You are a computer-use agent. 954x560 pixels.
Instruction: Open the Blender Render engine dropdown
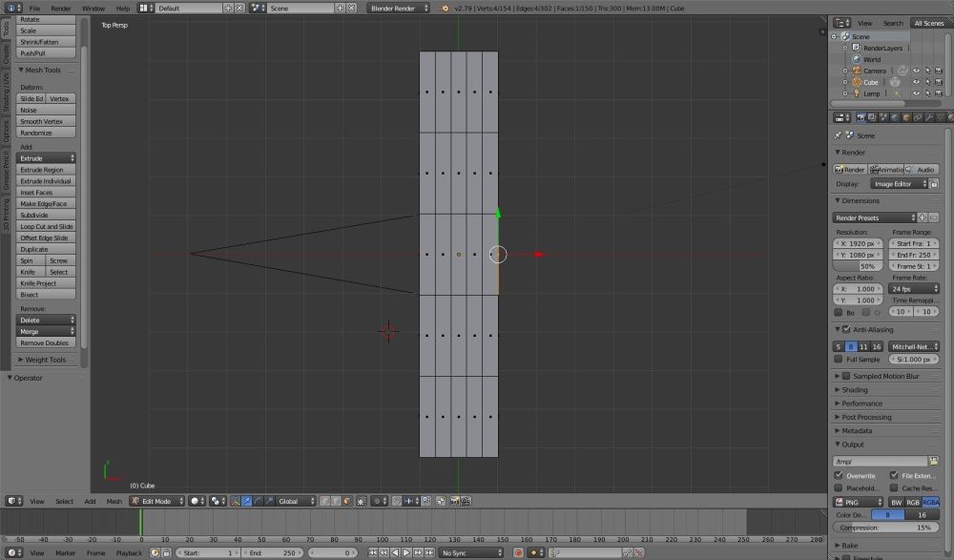point(398,8)
